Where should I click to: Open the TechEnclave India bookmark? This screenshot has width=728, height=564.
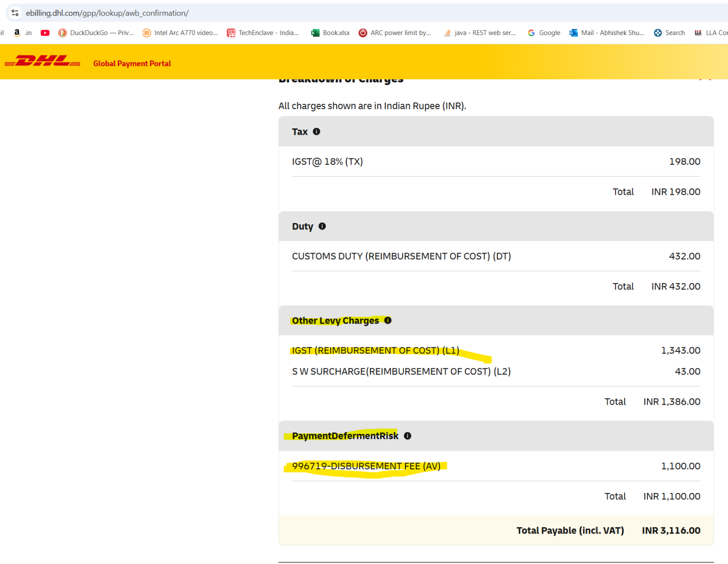click(263, 33)
